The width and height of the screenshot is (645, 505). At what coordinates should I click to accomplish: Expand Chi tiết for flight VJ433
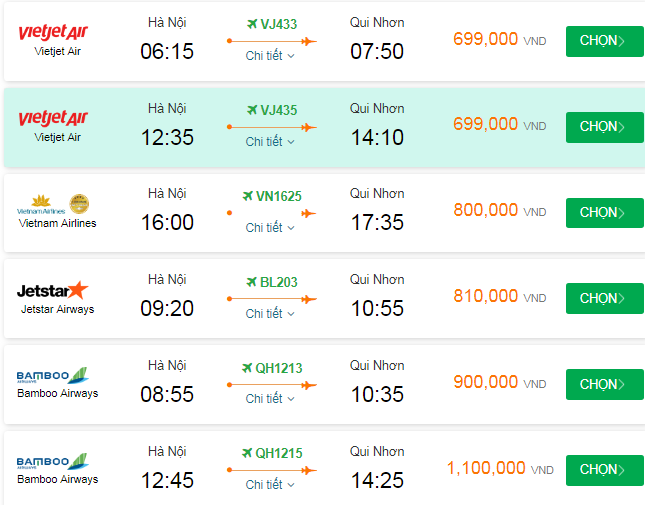pyautogui.click(x=270, y=56)
